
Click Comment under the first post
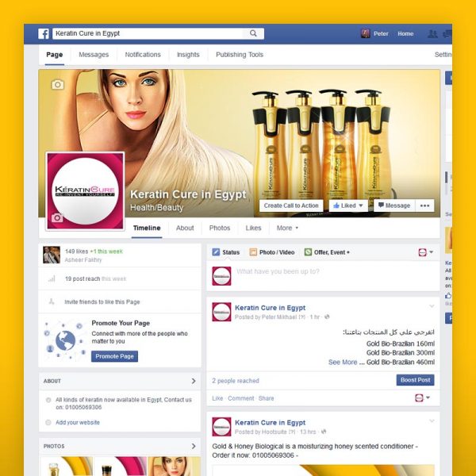click(240, 398)
